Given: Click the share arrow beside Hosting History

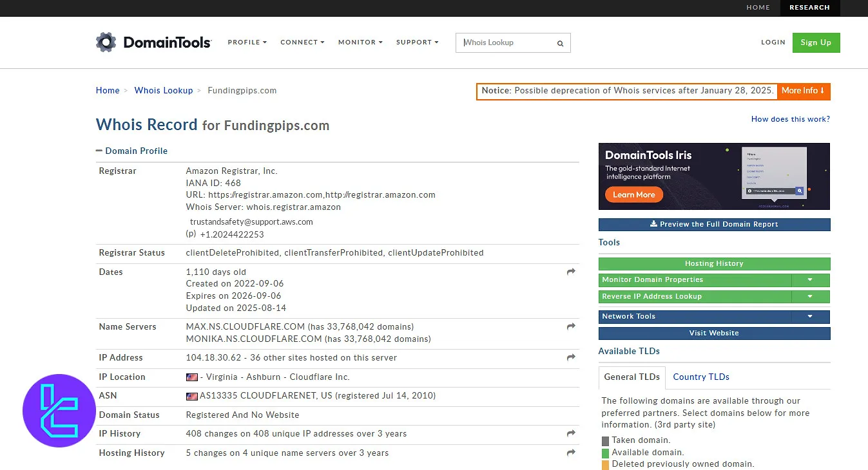Looking at the screenshot, I should coord(570,453).
